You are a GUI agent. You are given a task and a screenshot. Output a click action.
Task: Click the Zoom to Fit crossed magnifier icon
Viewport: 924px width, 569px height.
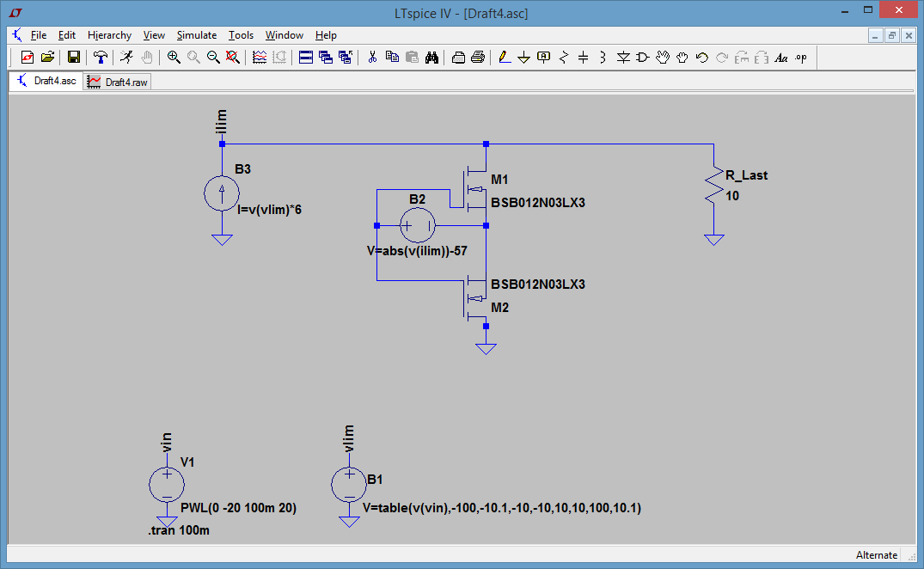pyautogui.click(x=233, y=57)
